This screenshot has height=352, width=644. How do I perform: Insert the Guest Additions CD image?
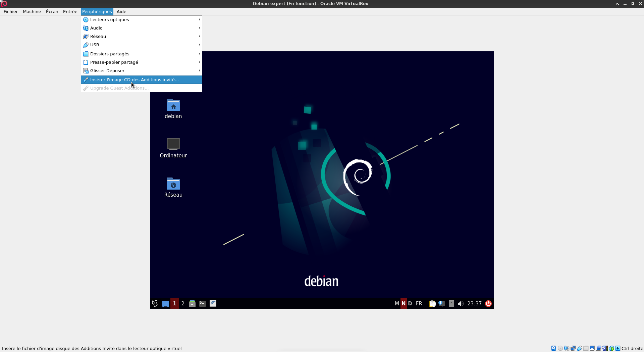pyautogui.click(x=141, y=80)
